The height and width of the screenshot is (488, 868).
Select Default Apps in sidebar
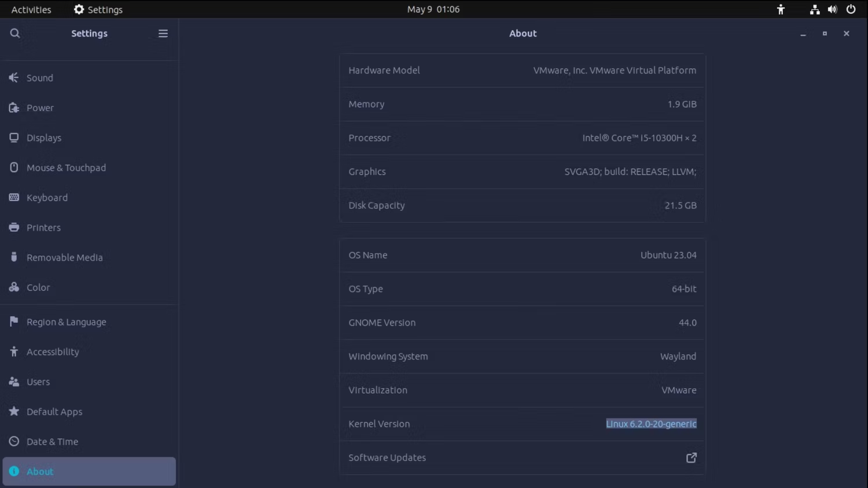pyautogui.click(x=89, y=411)
